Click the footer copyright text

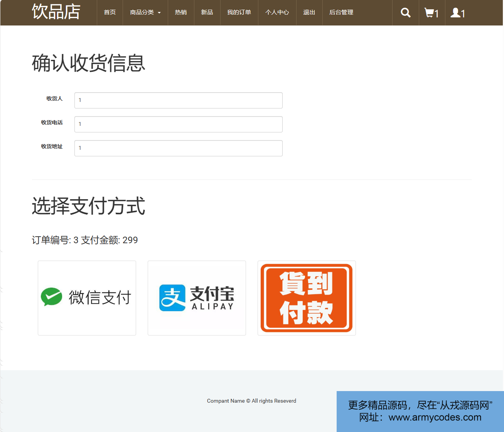pyautogui.click(x=251, y=401)
